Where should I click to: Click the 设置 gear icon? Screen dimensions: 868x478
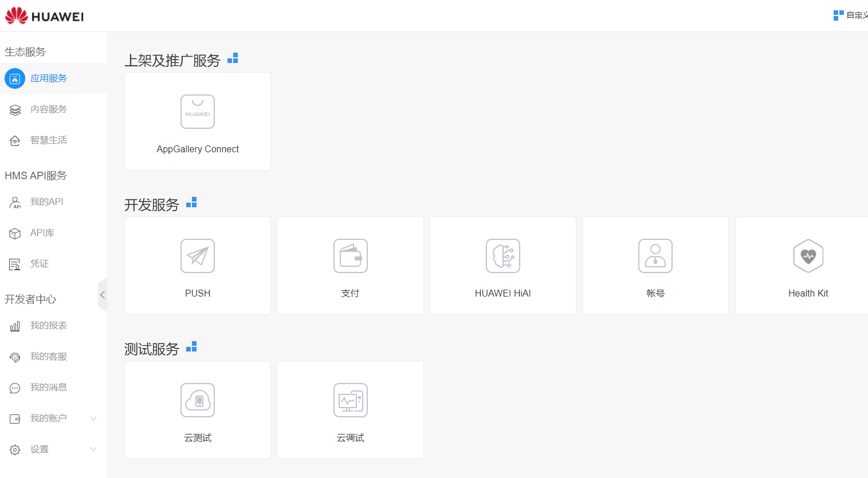tap(15, 449)
